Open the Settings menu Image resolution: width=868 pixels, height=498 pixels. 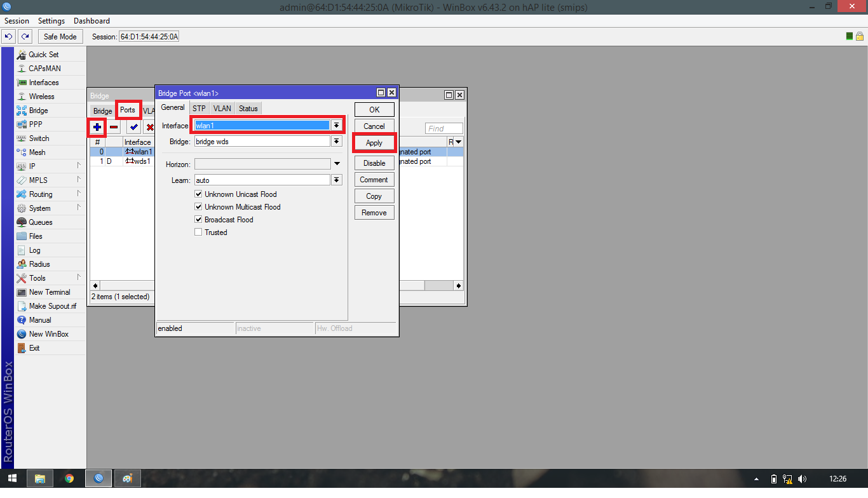(x=51, y=21)
